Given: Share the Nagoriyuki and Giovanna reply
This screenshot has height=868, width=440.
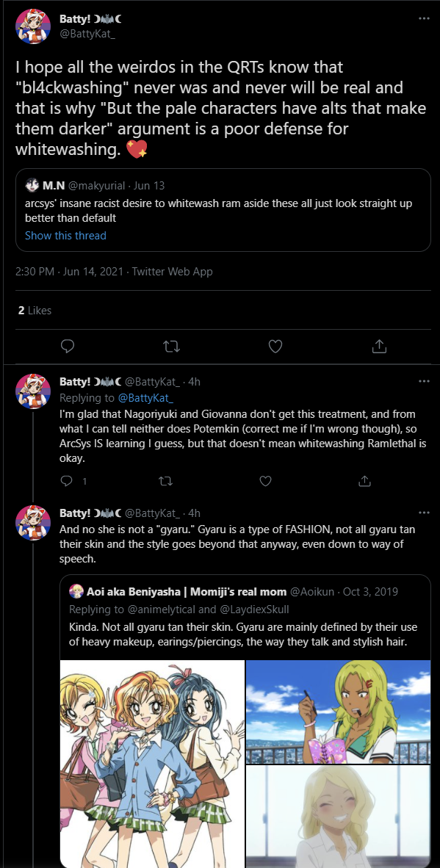Looking at the screenshot, I should (x=365, y=481).
